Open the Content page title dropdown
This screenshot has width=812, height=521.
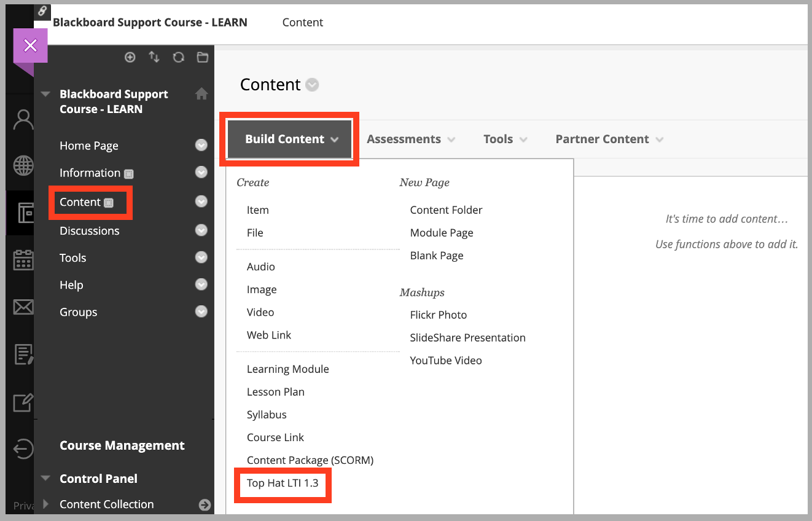312,85
